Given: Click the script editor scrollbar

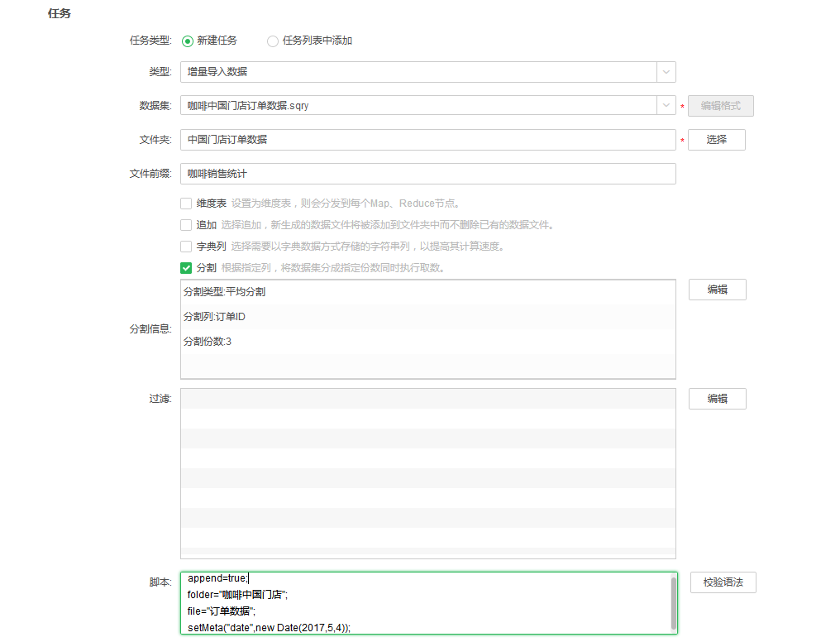Looking at the screenshot, I should click(673, 603).
